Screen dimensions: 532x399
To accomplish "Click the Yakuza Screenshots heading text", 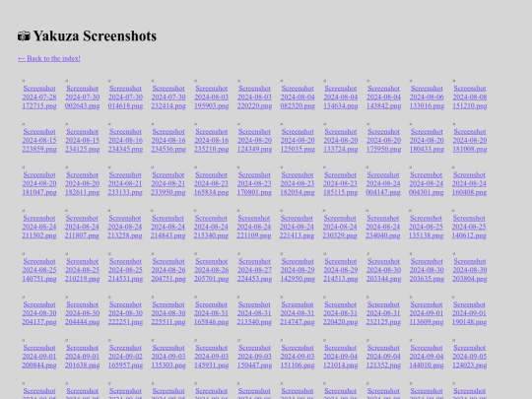I will coord(95,36).
